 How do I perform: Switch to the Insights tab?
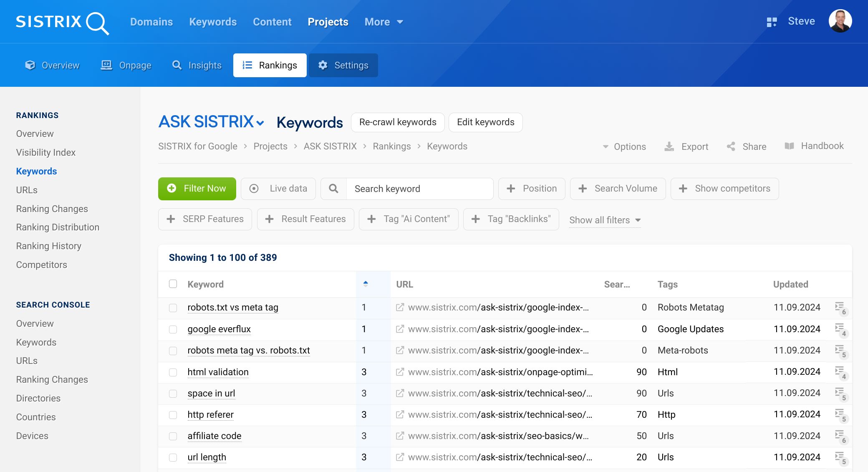tap(197, 65)
